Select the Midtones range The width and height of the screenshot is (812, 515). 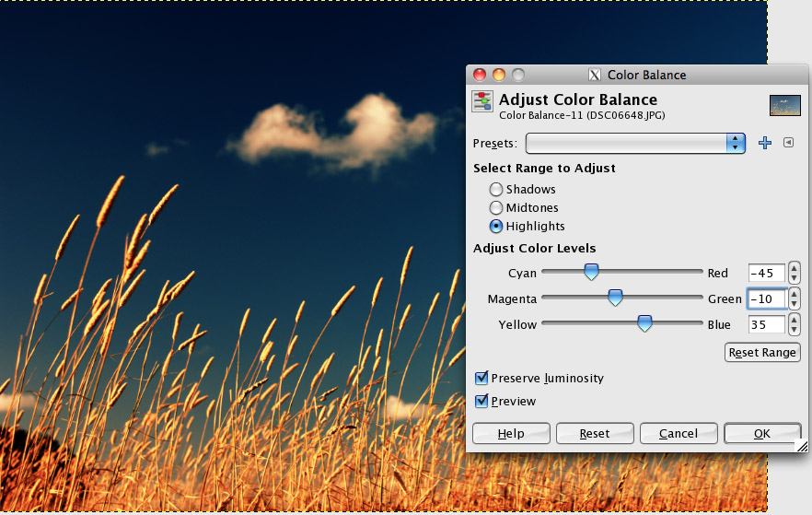(x=496, y=208)
